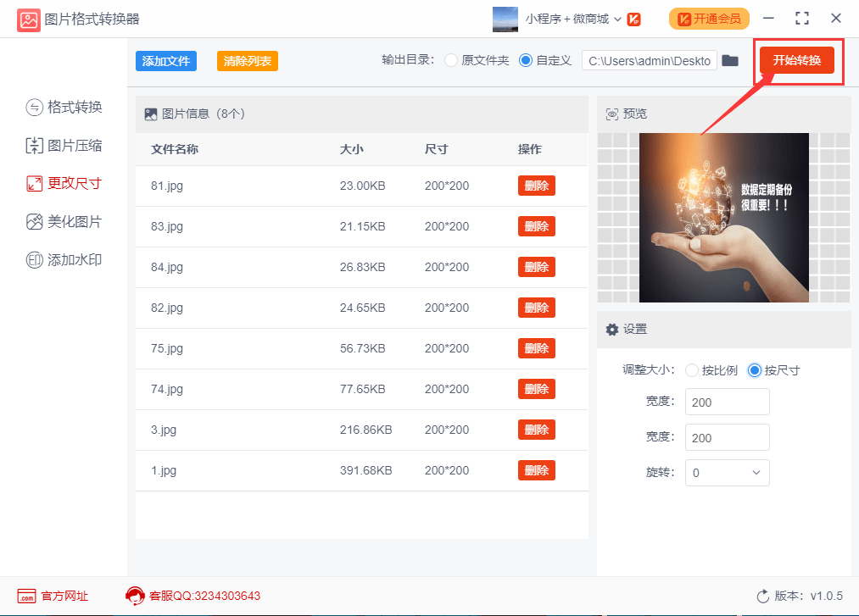This screenshot has width=859, height=616.
Task: Select the 原文件夹 output option
Action: pos(449,60)
